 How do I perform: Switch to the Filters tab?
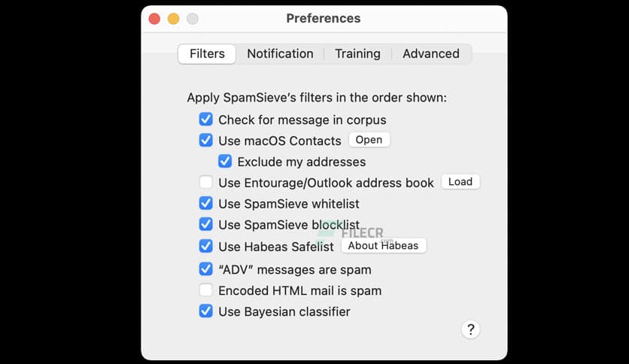pos(207,54)
